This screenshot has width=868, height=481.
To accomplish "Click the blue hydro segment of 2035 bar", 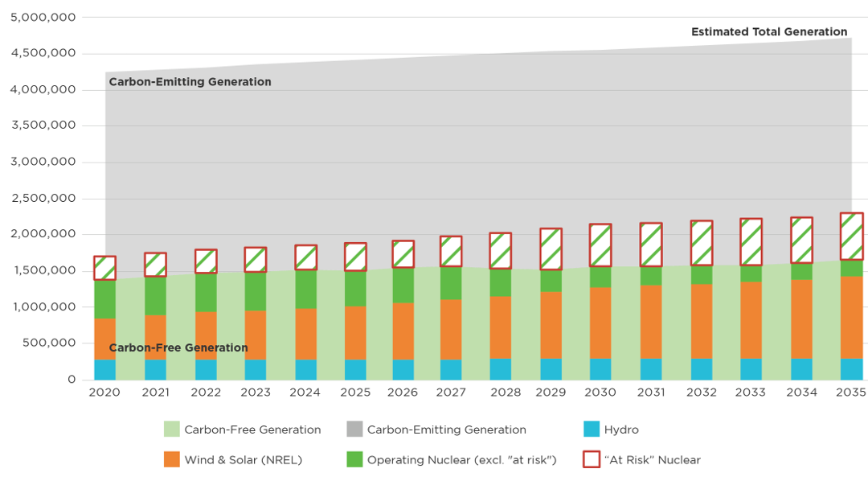I will [851, 369].
